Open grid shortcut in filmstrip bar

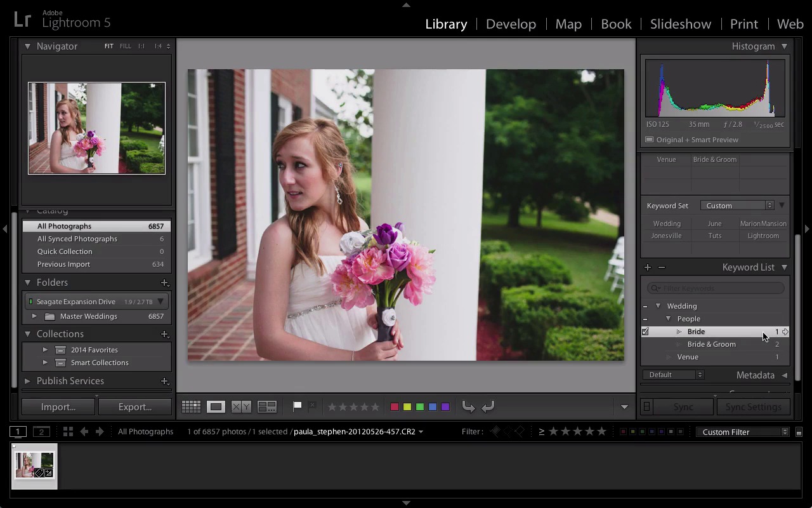(x=68, y=432)
